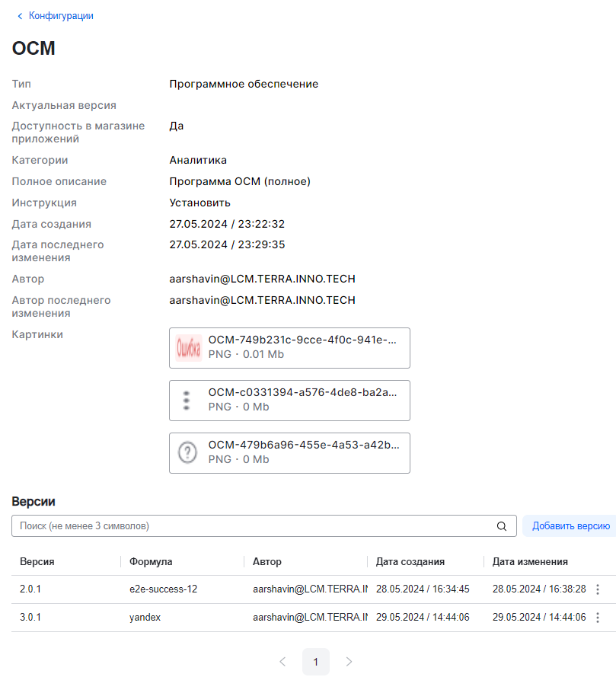This screenshot has width=616, height=677.
Task: Open the three-dots image thumbnail
Action: click(x=187, y=401)
